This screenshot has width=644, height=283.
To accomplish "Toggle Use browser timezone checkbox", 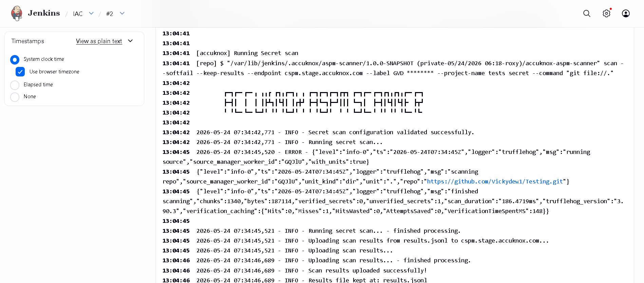I will (20, 72).
